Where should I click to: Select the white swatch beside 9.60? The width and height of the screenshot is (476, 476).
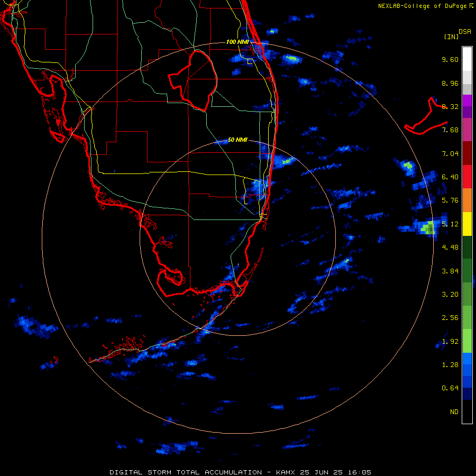tap(467, 59)
